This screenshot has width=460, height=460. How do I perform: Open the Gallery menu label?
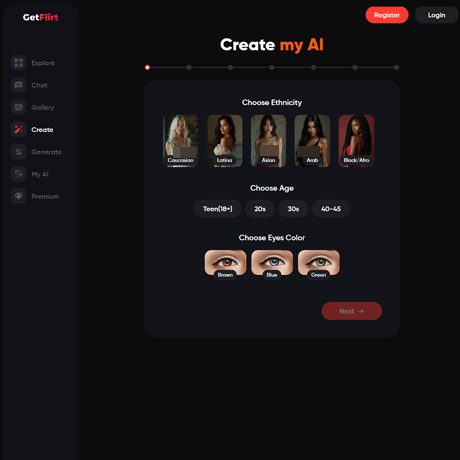(43, 108)
